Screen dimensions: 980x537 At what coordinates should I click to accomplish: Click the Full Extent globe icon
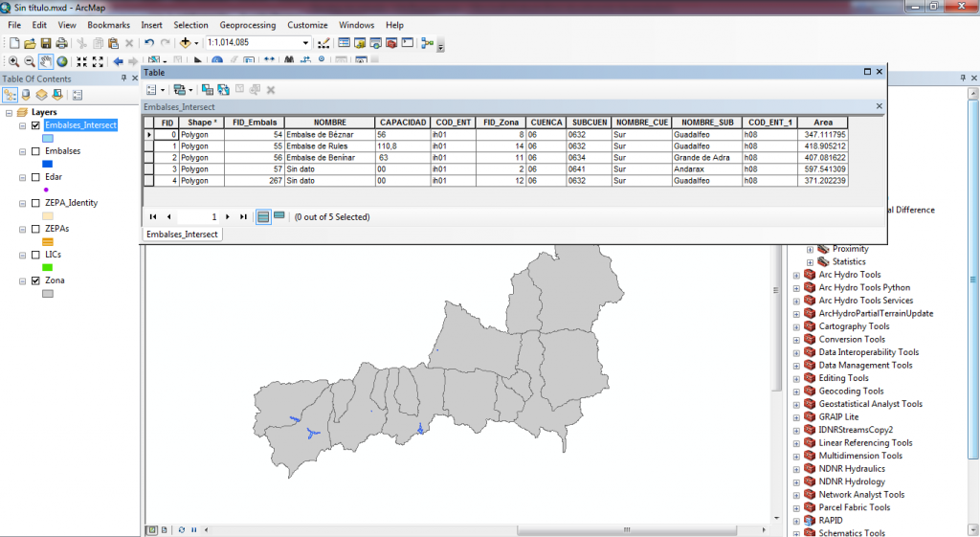61,61
